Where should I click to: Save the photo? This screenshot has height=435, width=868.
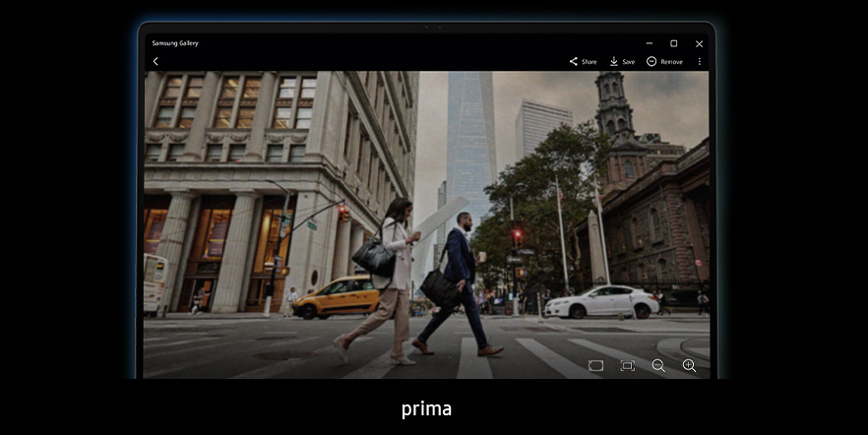622,61
